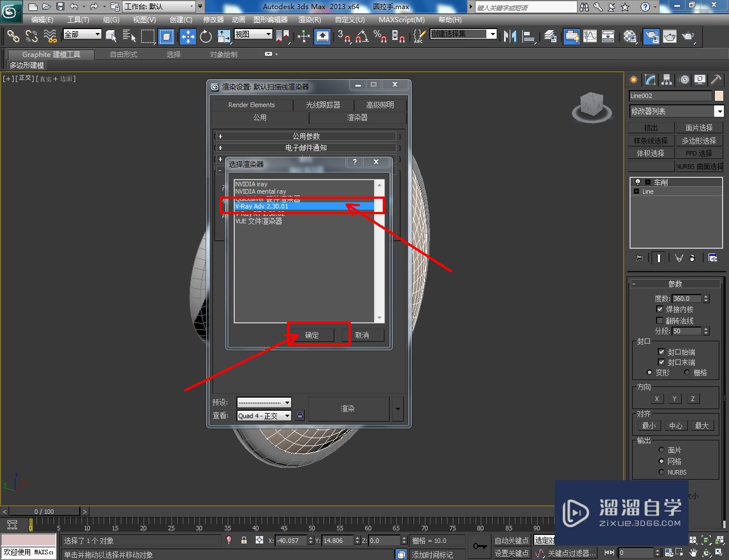Switch to the Create panel tab
The image size is (729, 560).
[633, 80]
